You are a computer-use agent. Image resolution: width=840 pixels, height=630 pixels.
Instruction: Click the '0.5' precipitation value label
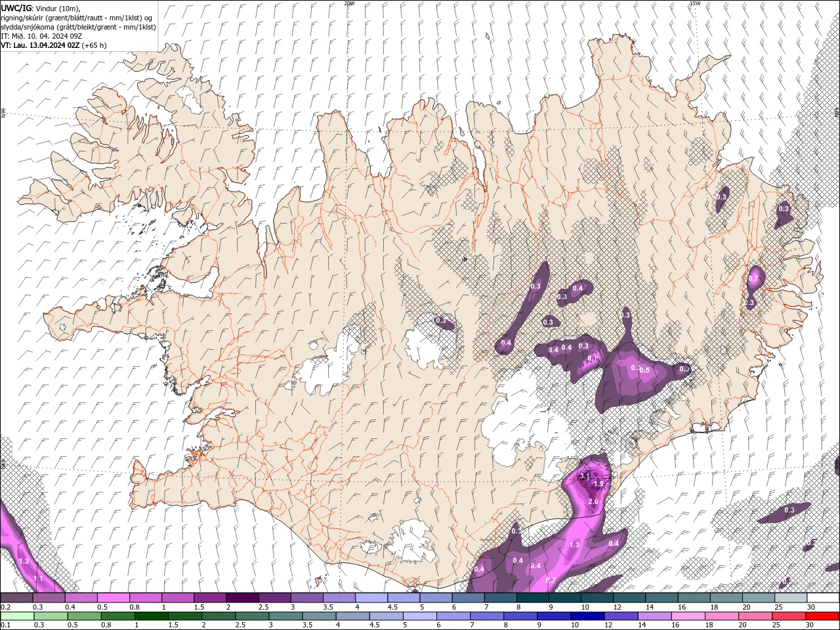point(644,370)
